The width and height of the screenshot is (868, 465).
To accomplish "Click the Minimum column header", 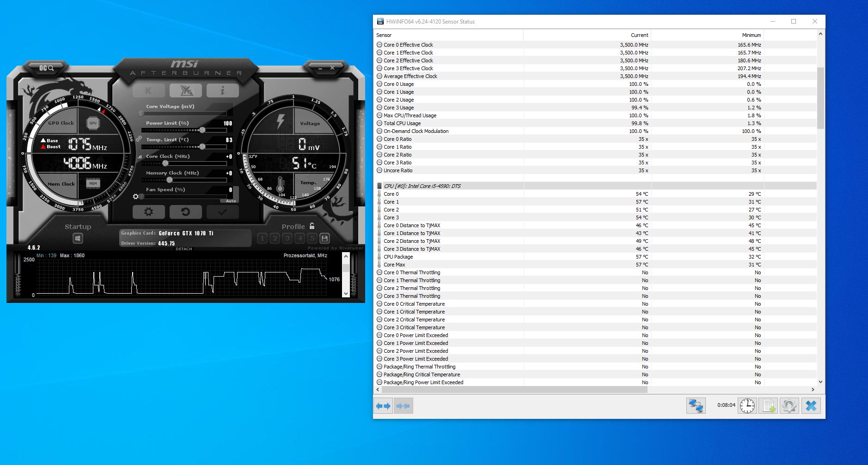I will (x=707, y=35).
